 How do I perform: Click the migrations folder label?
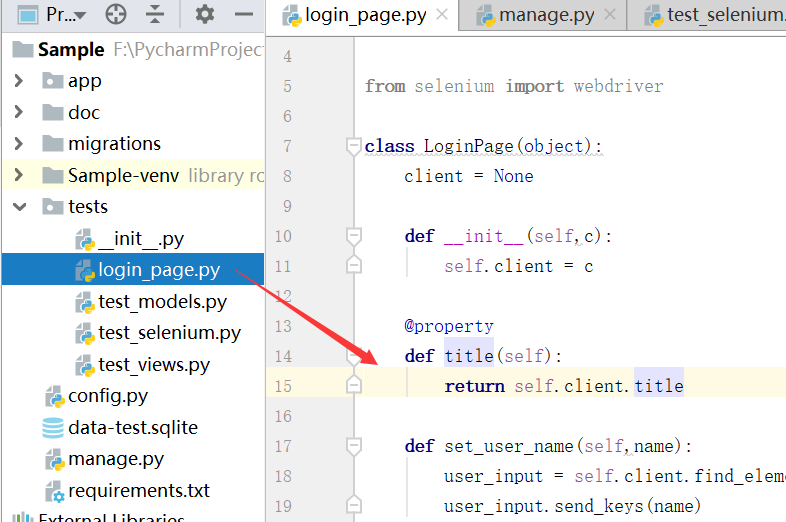114,144
